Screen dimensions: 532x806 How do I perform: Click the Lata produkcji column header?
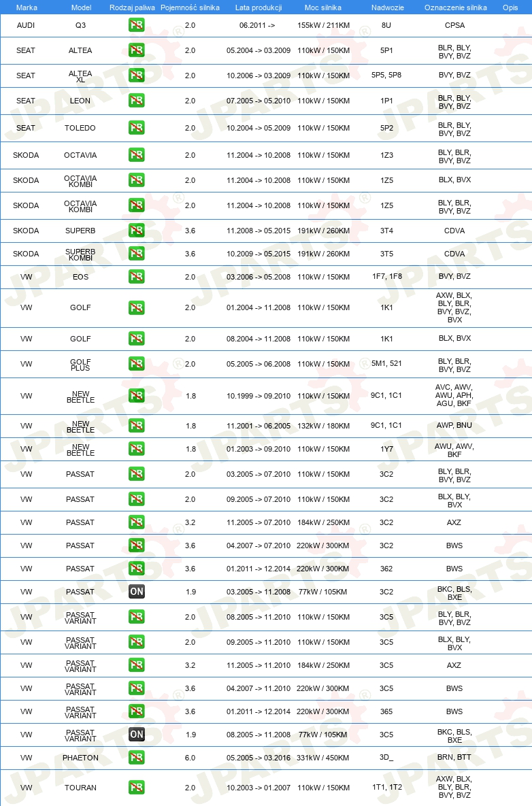coord(259,7)
